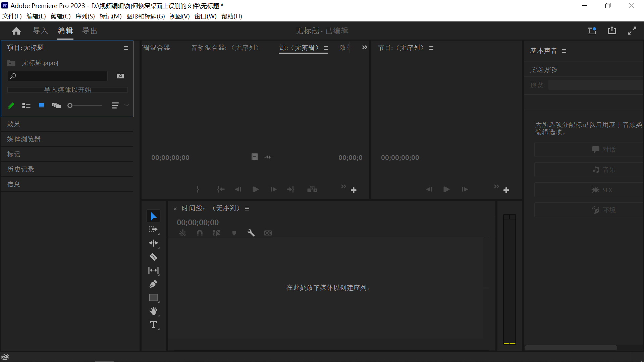The height and width of the screenshot is (362, 644).
Task: Toggle insert sequences as nests icon
Action: [x=182, y=233]
